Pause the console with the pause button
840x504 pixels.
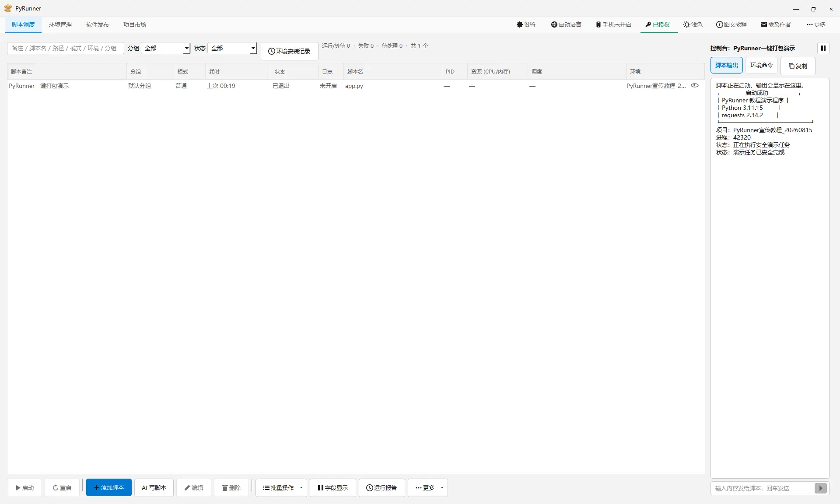[823, 48]
